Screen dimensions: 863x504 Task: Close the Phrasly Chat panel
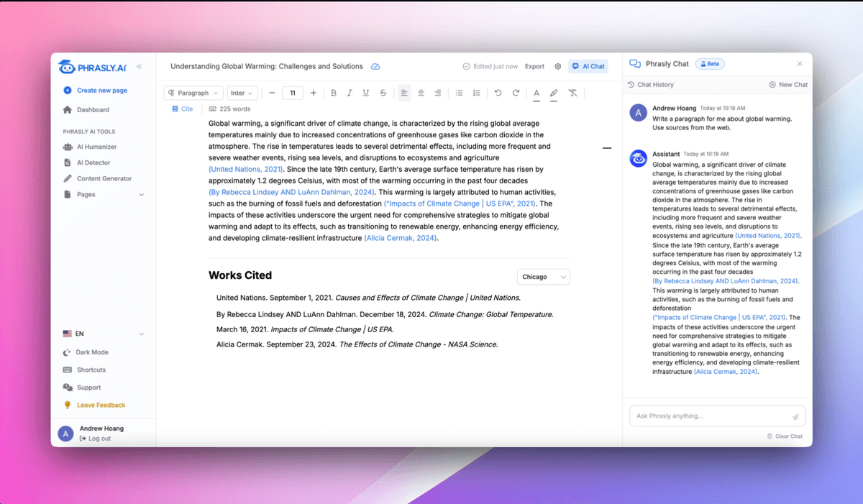(x=800, y=64)
